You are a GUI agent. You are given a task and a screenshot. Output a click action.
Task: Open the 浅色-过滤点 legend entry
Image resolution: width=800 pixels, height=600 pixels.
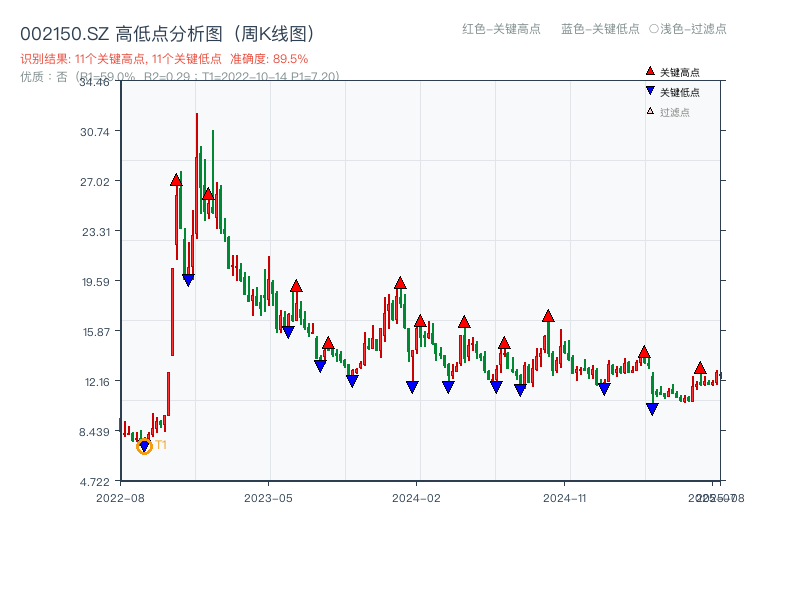[690, 30]
